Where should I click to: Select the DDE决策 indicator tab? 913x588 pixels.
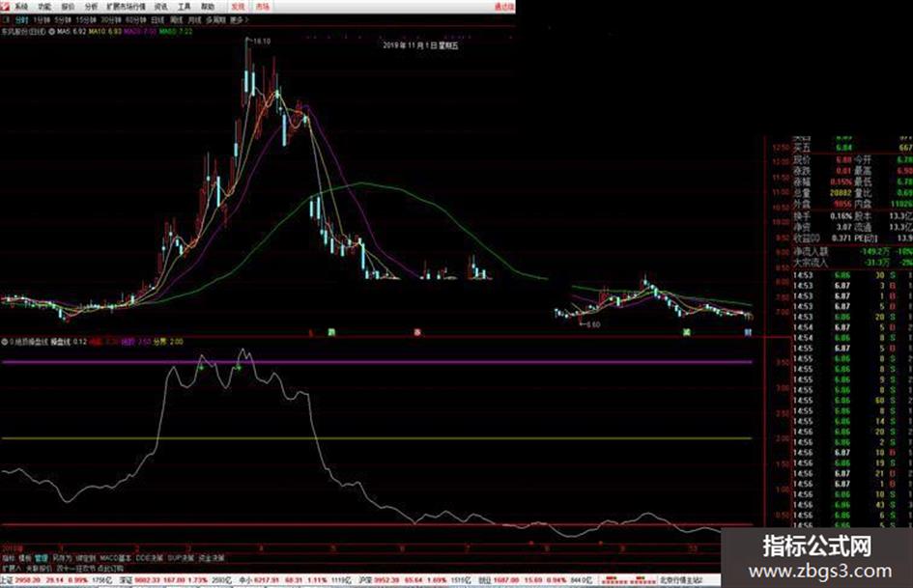click(150, 558)
